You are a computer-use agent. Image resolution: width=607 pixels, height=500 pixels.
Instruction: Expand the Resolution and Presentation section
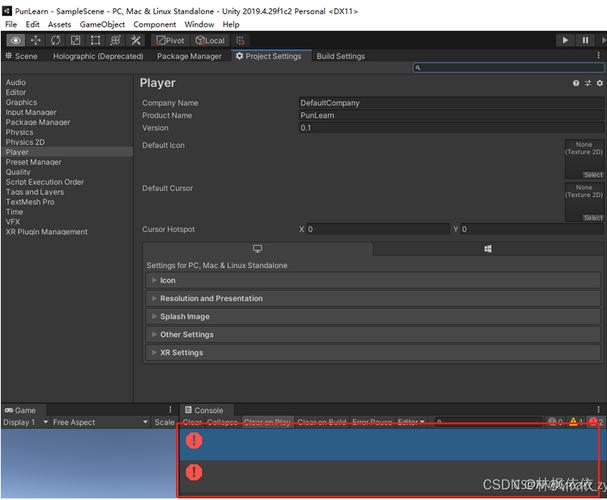[211, 298]
